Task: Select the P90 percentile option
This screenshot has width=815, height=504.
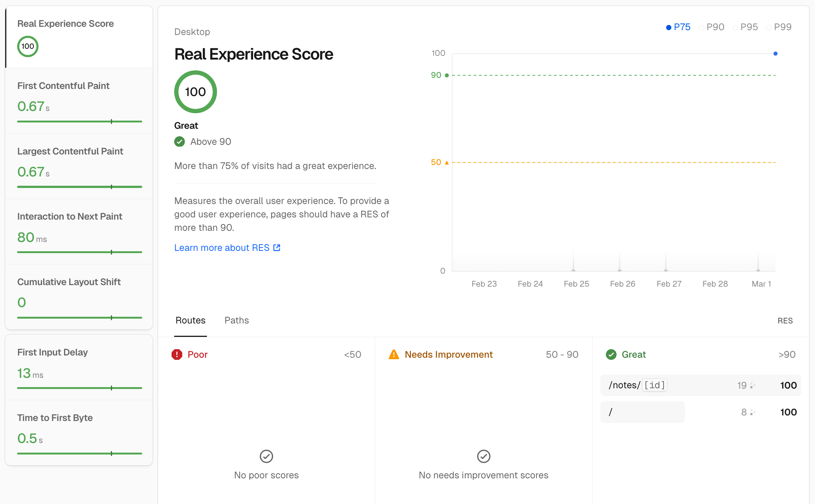Action: coord(712,27)
